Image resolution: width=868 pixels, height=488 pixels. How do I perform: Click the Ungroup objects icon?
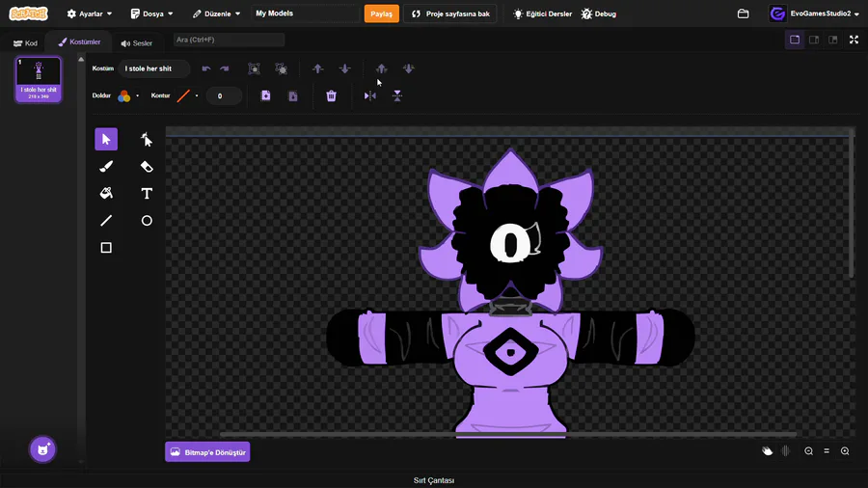coord(282,68)
